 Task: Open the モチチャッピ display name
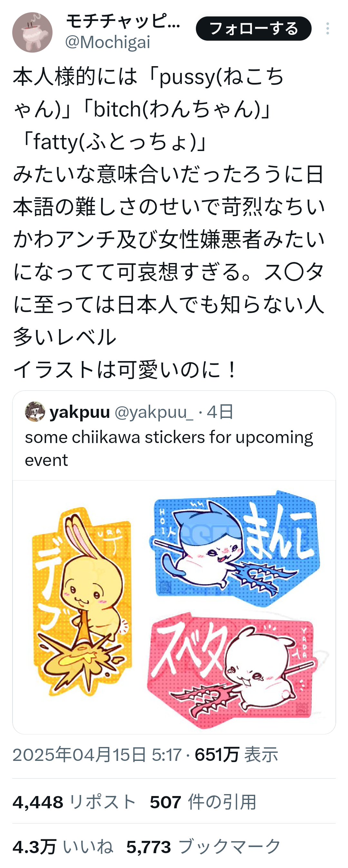click(x=123, y=21)
